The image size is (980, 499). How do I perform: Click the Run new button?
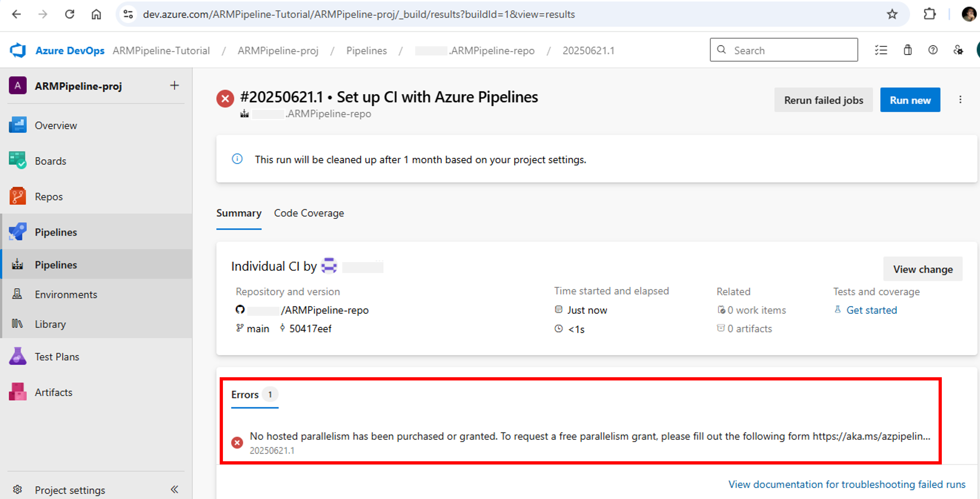coord(910,100)
